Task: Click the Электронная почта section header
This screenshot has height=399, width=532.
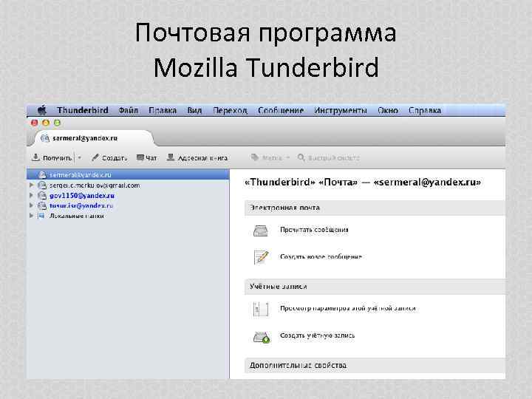Action: point(375,208)
